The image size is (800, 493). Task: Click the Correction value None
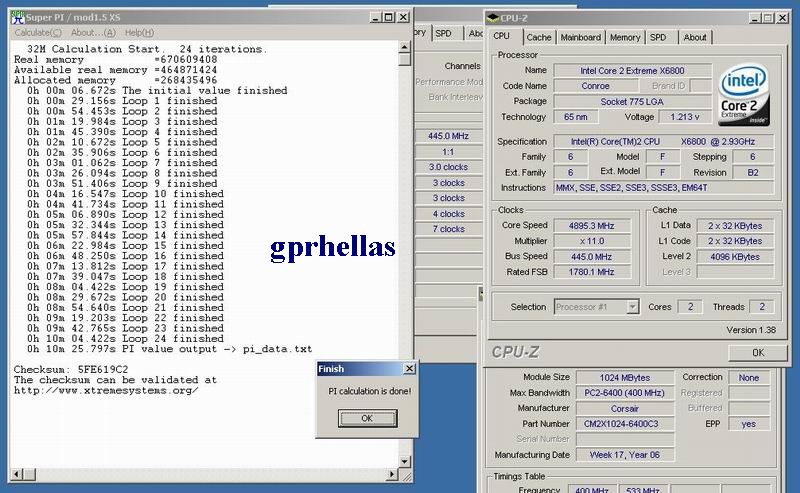pos(748,378)
